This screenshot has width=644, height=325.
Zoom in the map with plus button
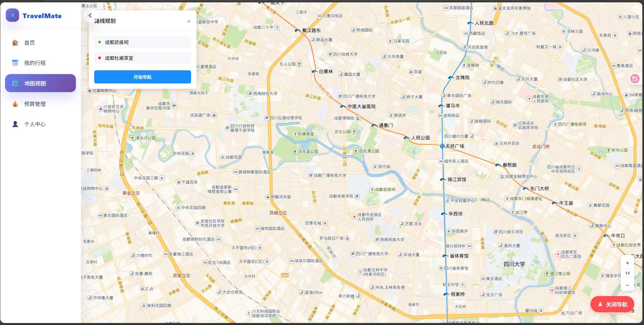point(628,263)
